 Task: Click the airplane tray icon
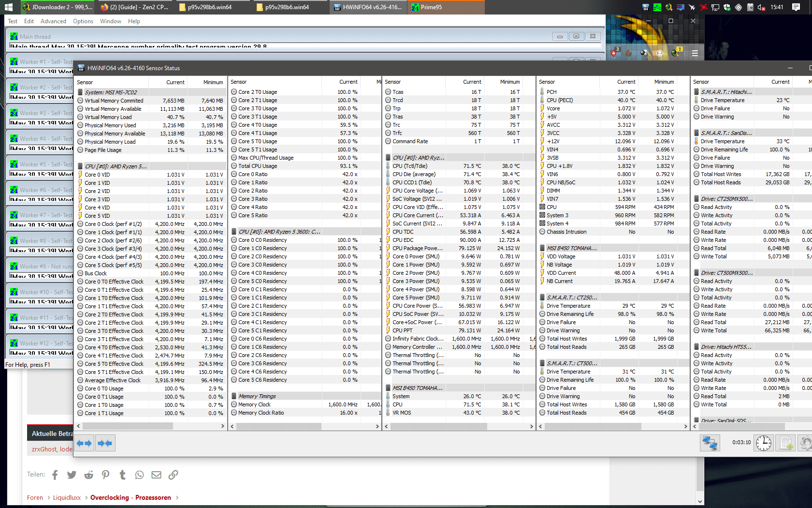point(692,7)
